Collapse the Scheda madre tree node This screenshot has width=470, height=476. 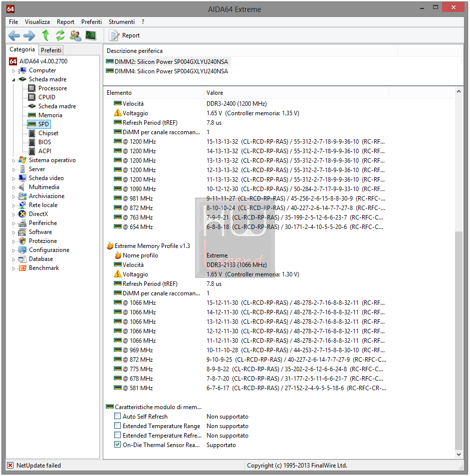pyautogui.click(x=13, y=79)
